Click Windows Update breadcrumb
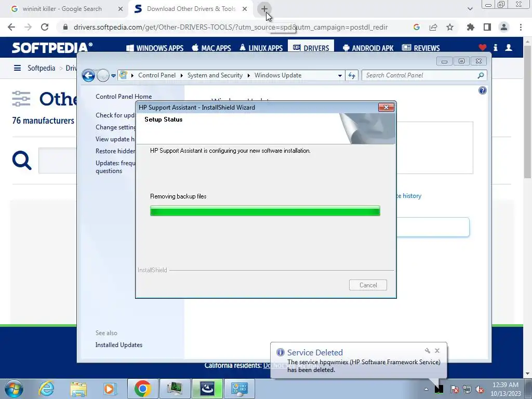The image size is (532, 399). (x=278, y=75)
